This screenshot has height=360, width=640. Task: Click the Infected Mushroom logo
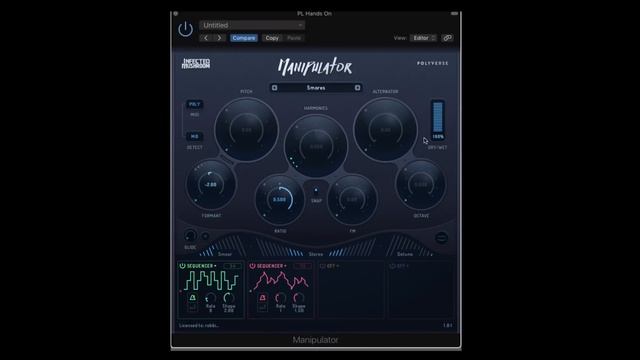pos(196,63)
